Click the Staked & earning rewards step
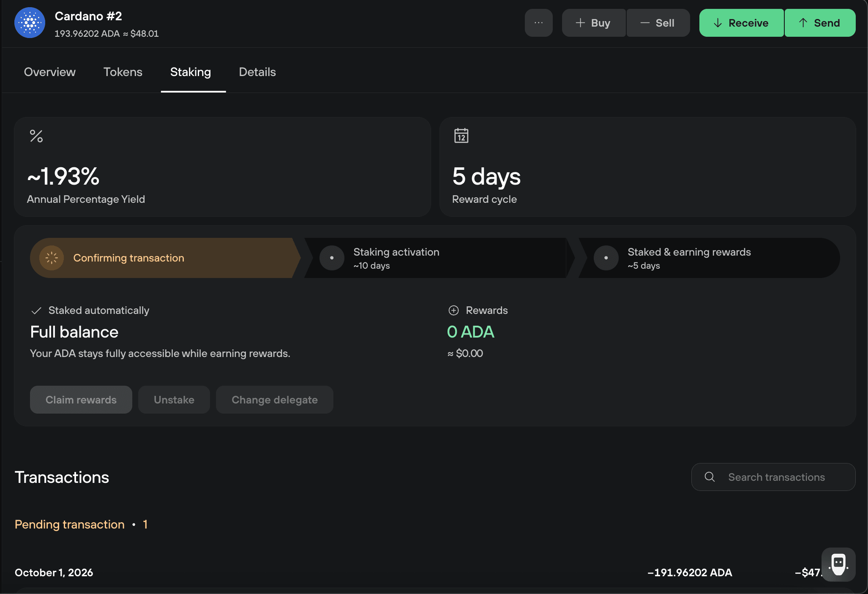 point(709,258)
